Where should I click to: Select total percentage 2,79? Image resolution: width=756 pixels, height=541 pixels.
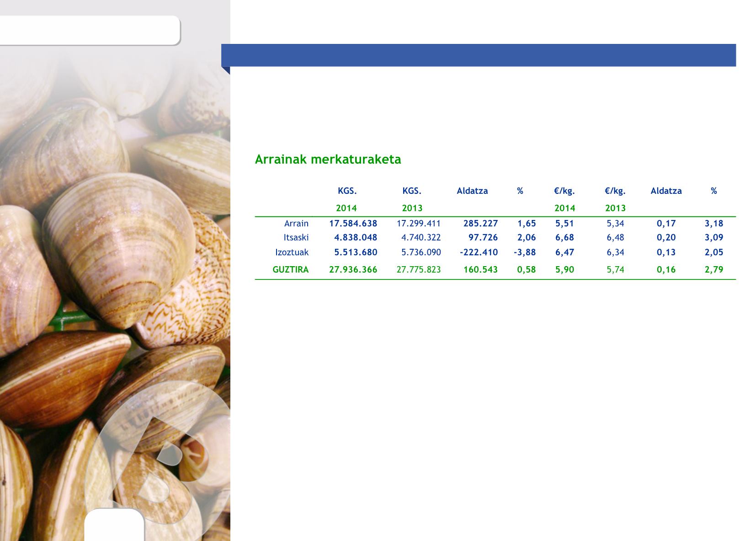tap(714, 269)
